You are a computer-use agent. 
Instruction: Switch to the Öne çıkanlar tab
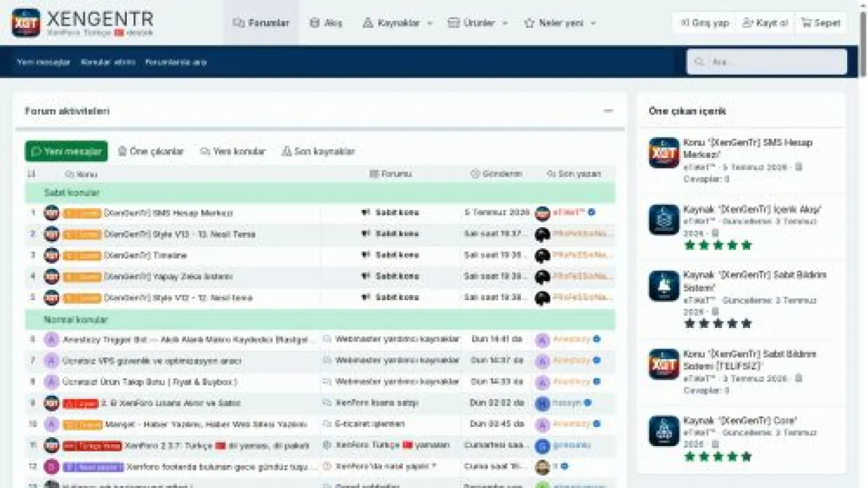point(151,151)
